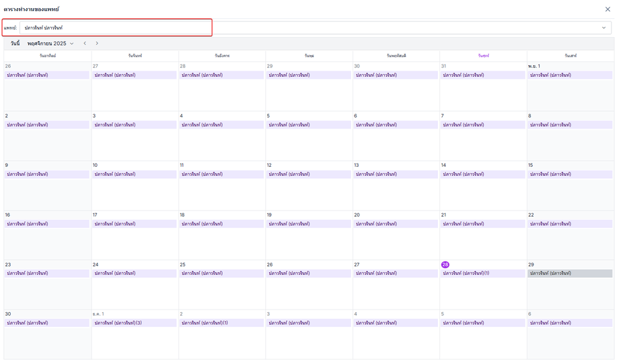This screenshot has height=364, width=619.
Task: Expand the doctor selector chevron
Action: [604, 28]
